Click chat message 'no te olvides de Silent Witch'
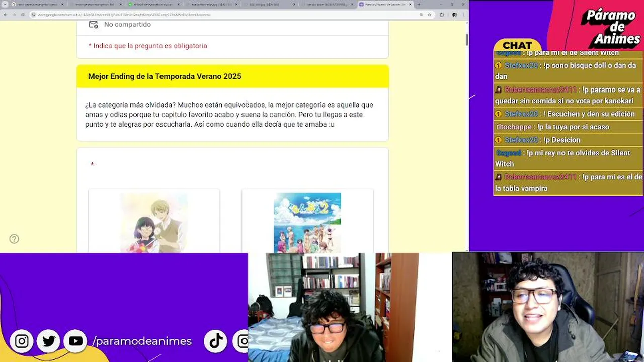Viewport: 644px width, 362px height. [x=568, y=158]
